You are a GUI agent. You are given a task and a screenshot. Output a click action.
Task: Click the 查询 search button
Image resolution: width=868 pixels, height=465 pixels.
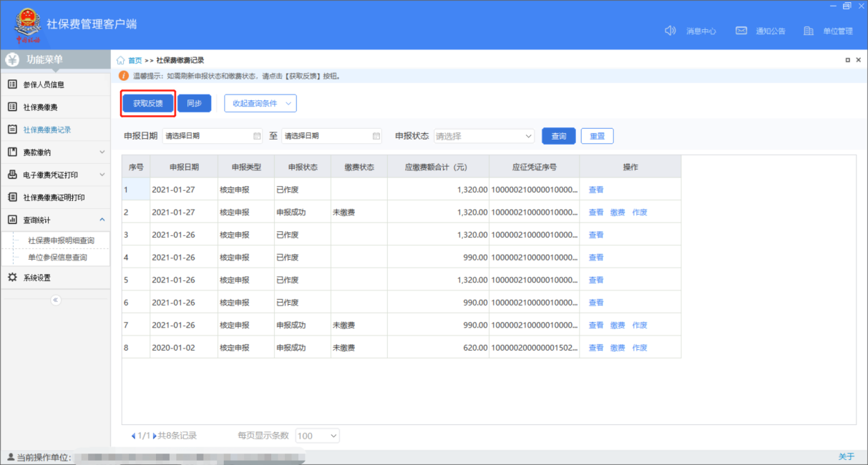point(559,136)
